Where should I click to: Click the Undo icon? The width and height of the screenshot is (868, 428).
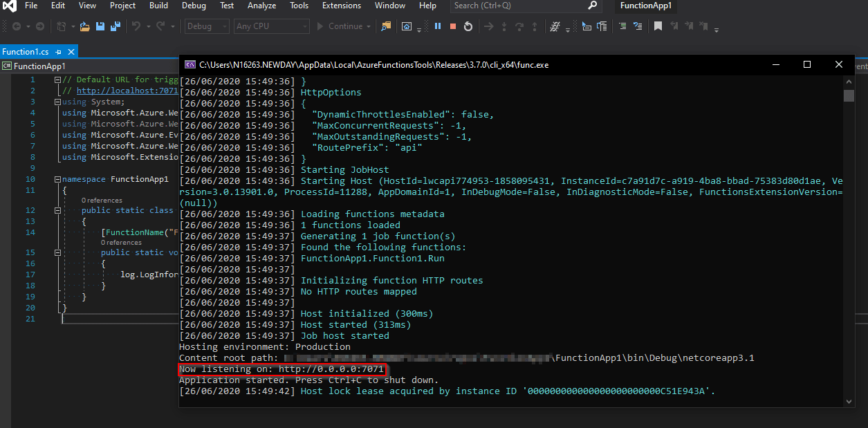[x=136, y=26]
